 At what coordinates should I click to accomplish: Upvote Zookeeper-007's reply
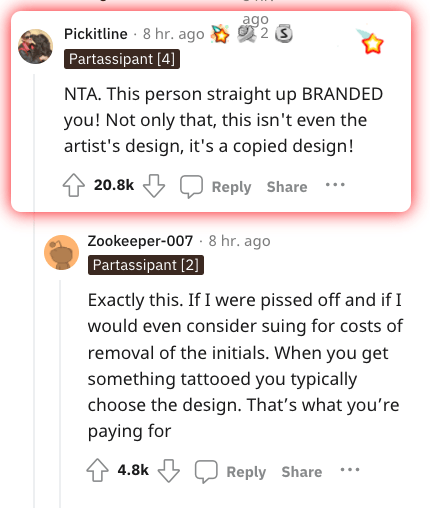(x=97, y=470)
